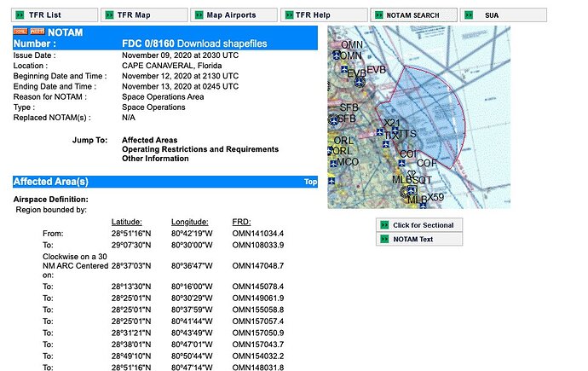Click the SFB airport icon on map

pyautogui.click(x=333, y=120)
